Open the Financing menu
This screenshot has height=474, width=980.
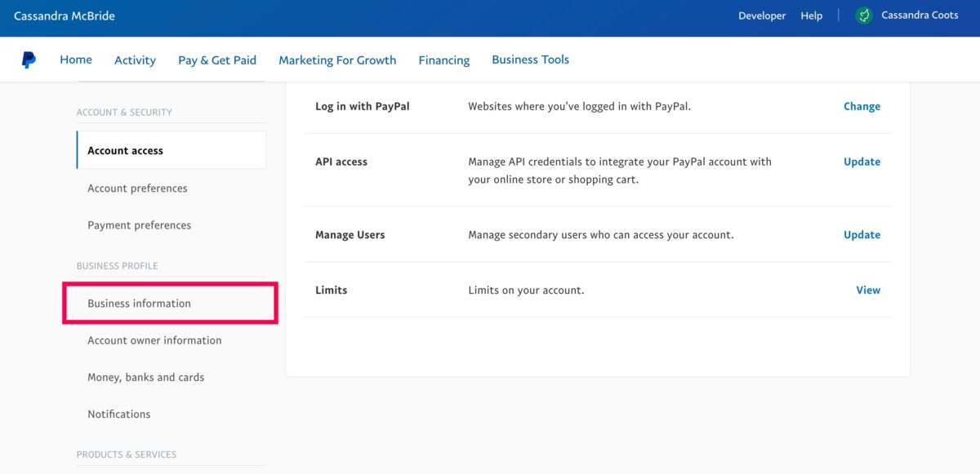(444, 60)
